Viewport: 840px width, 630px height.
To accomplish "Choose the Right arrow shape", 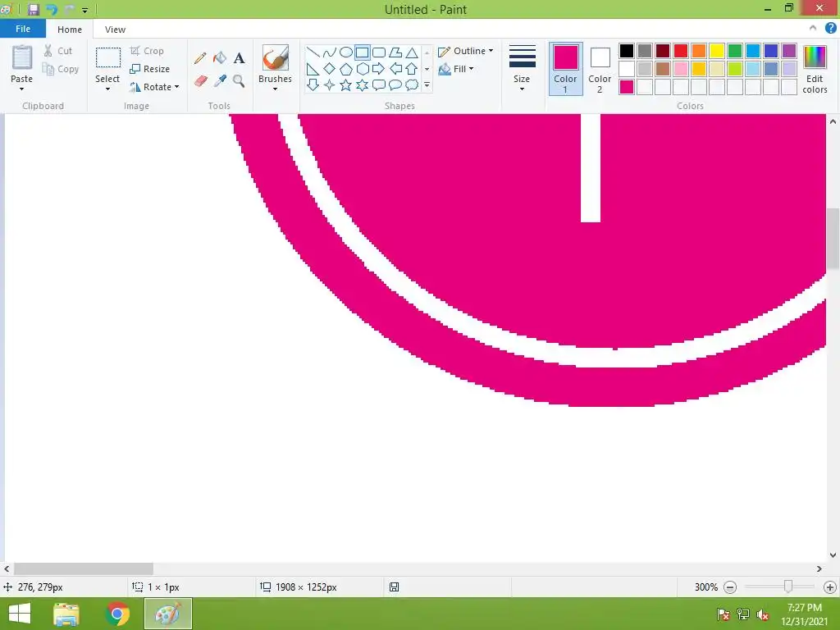I will 378,69.
